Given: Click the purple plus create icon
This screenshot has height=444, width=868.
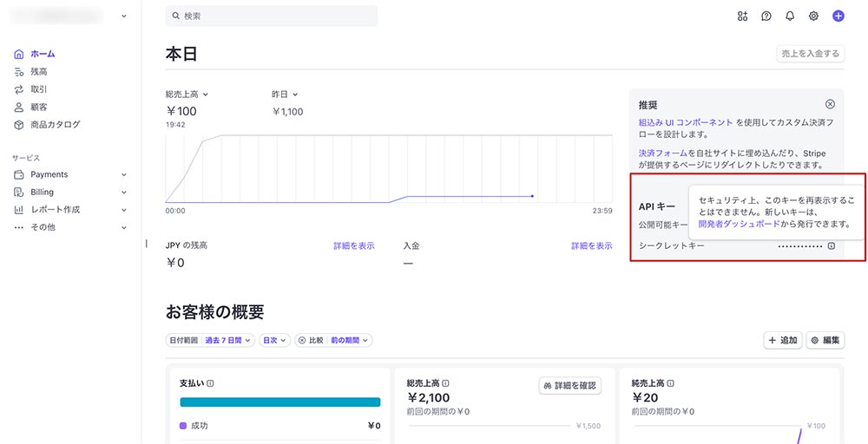Looking at the screenshot, I should (838, 16).
